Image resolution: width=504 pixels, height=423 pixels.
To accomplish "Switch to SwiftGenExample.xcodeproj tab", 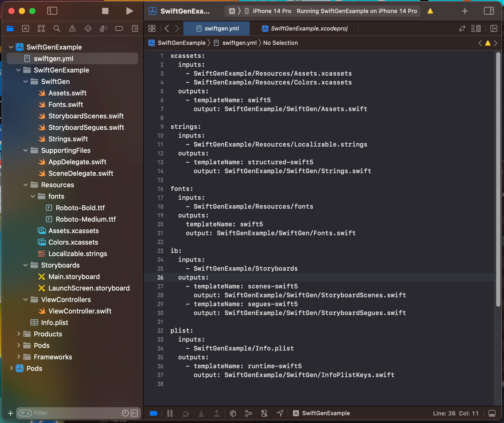I will pyautogui.click(x=305, y=28).
